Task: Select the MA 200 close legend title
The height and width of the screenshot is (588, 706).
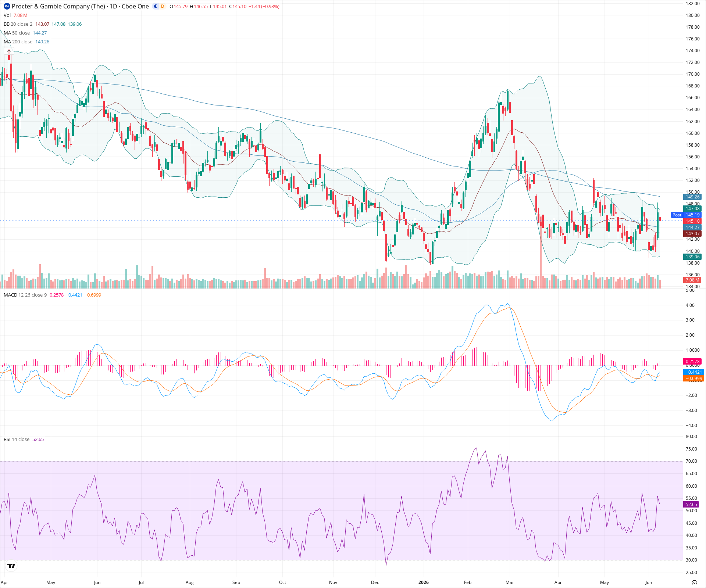Action: pyautogui.click(x=18, y=42)
